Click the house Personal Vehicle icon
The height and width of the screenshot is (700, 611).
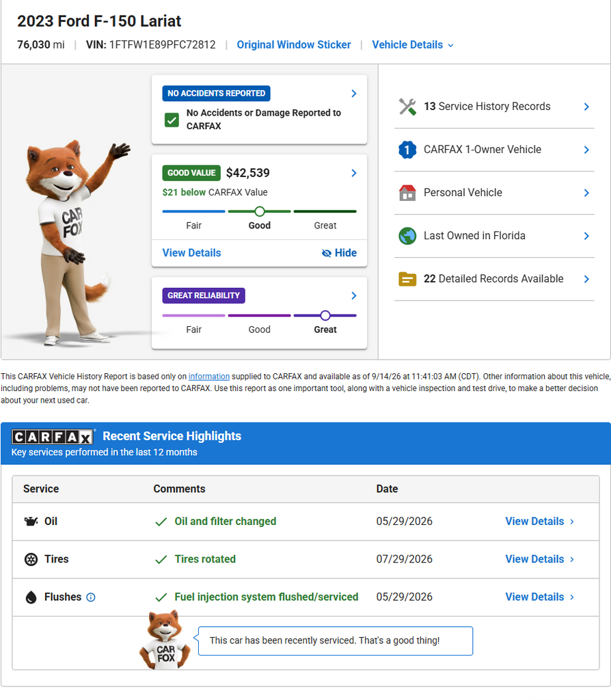point(407,193)
